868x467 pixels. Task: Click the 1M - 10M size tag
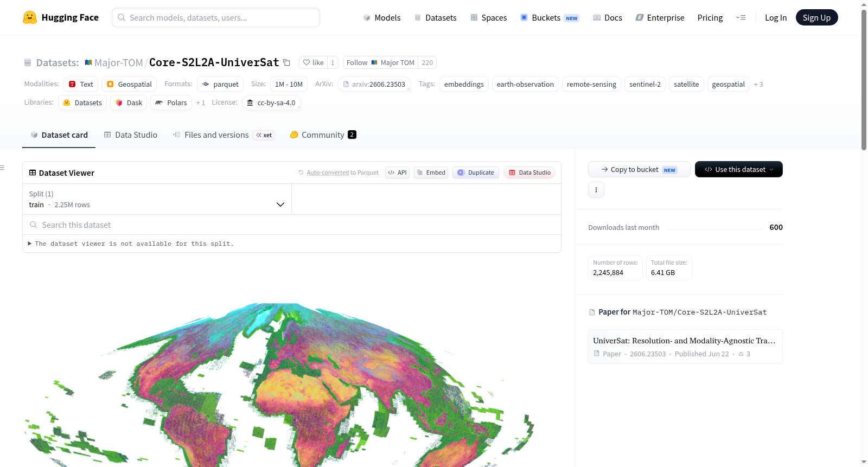point(289,85)
